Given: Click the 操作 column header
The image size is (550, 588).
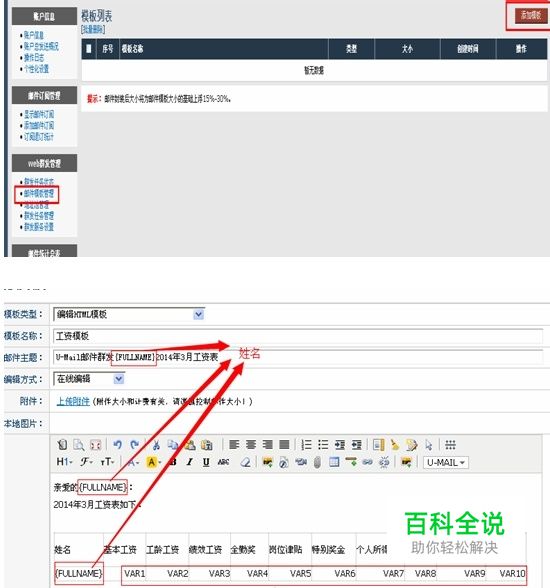Looking at the screenshot, I should click(x=521, y=48).
